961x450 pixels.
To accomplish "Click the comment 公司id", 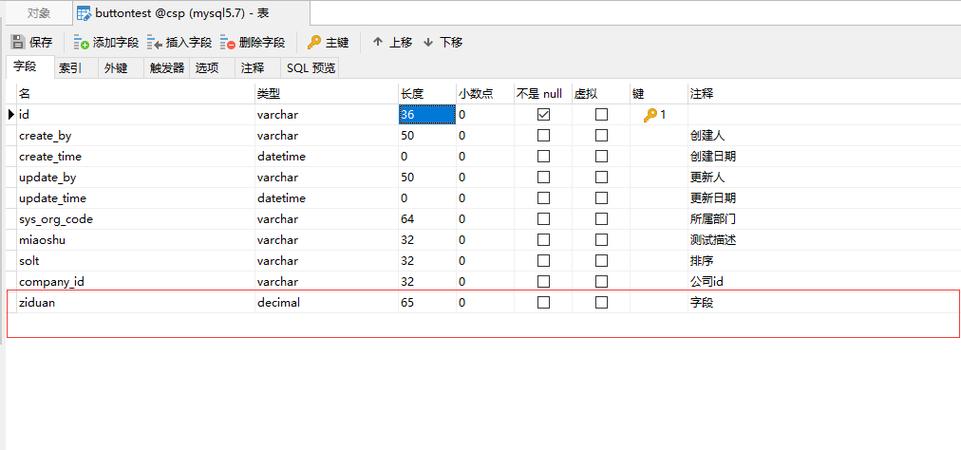I will [x=707, y=281].
